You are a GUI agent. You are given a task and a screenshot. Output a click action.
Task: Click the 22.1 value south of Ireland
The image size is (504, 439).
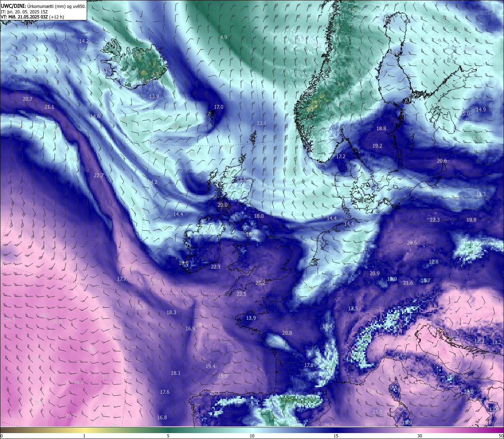pos(216,267)
